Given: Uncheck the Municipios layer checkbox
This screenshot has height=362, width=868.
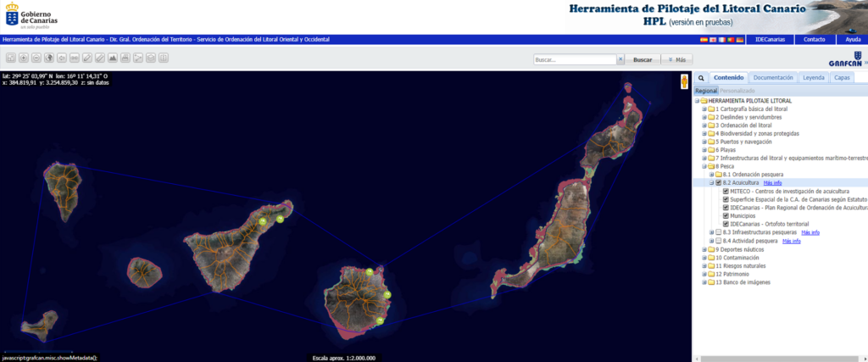Looking at the screenshot, I should pyautogui.click(x=726, y=215).
